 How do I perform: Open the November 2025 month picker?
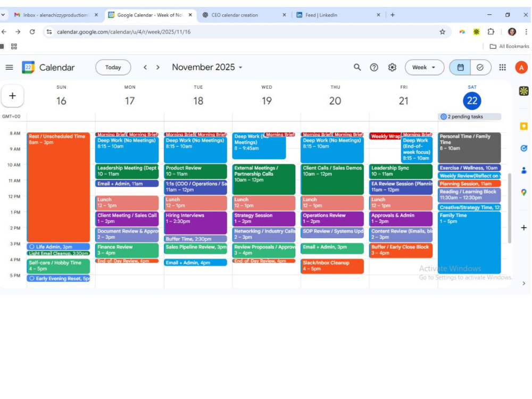coord(207,67)
